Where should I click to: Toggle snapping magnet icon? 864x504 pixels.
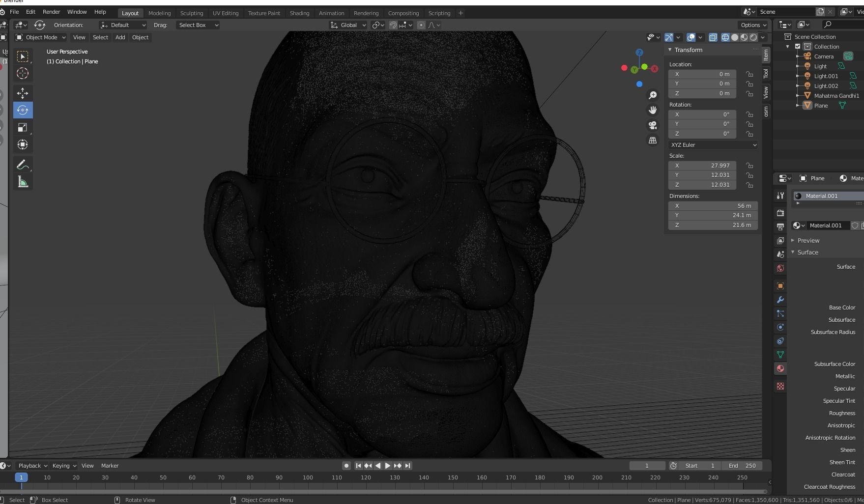click(x=393, y=25)
